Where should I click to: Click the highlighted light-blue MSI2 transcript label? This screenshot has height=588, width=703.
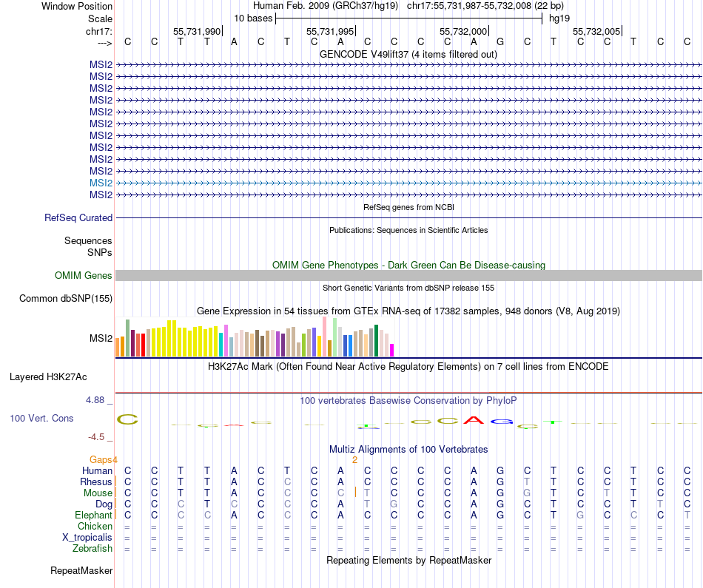[x=101, y=183]
